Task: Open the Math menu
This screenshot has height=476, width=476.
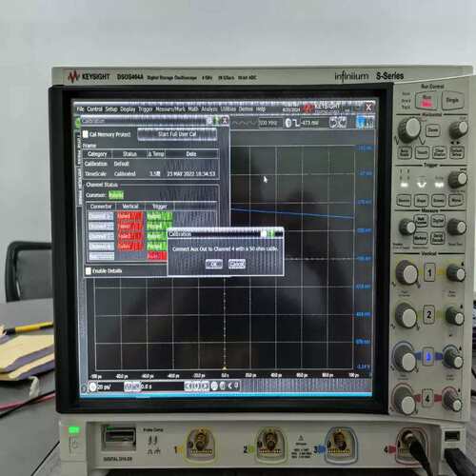Action: (x=193, y=109)
